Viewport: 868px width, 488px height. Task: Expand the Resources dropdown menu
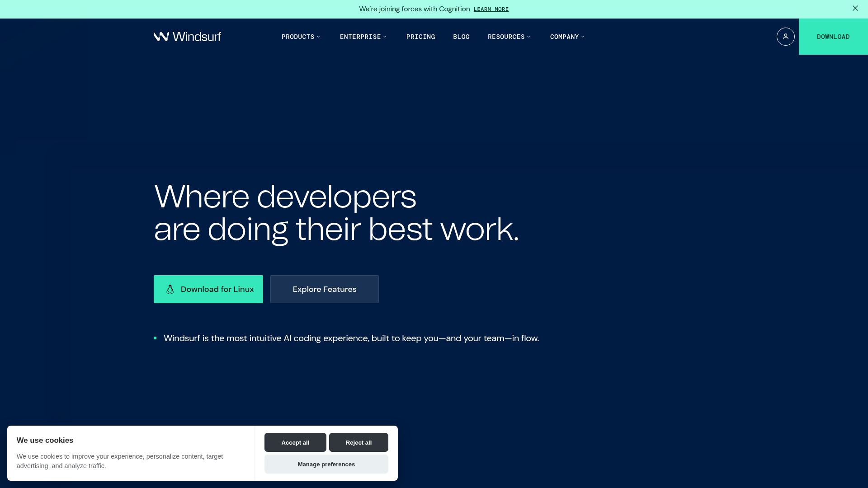509,37
